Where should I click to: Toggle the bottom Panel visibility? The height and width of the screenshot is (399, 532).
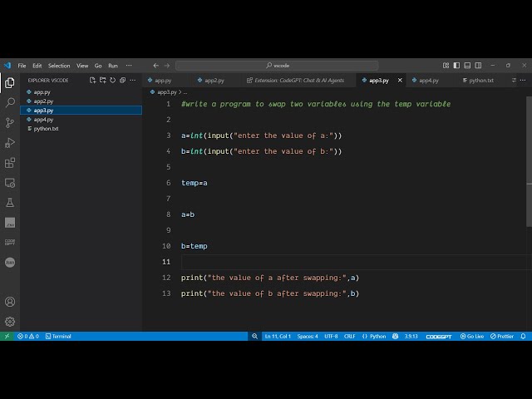[x=467, y=66]
